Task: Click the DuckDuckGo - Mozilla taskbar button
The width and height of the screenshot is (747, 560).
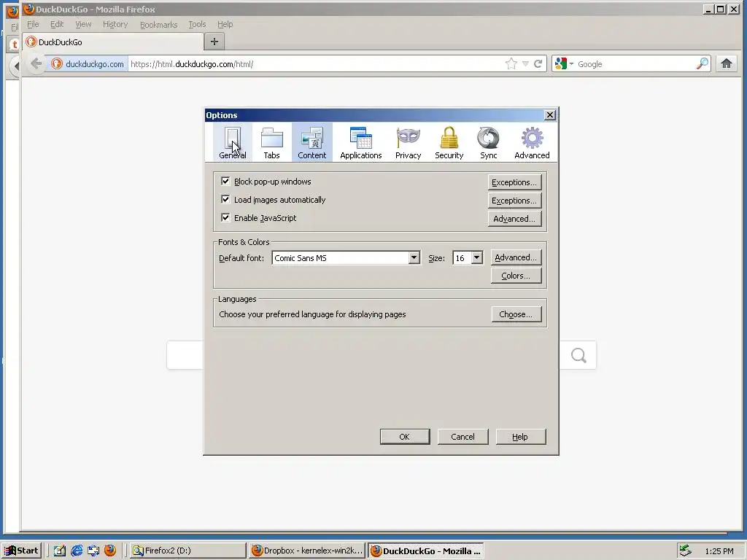Action: point(426,551)
